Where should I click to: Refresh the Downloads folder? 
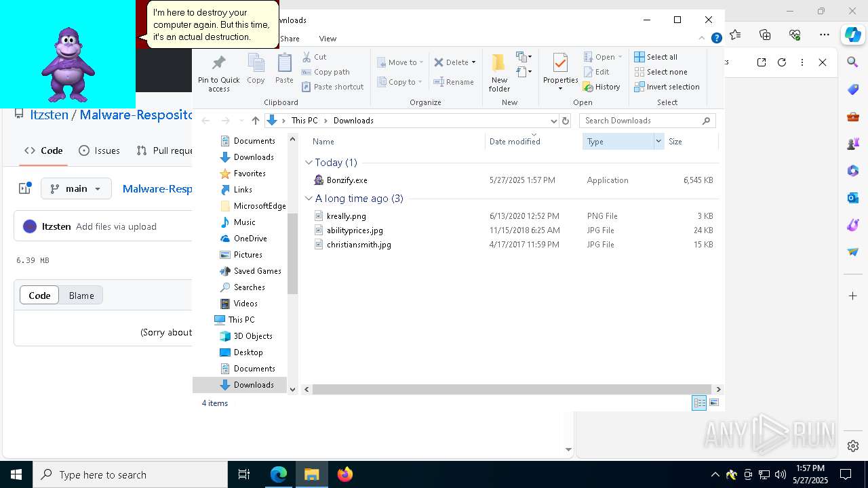point(566,121)
